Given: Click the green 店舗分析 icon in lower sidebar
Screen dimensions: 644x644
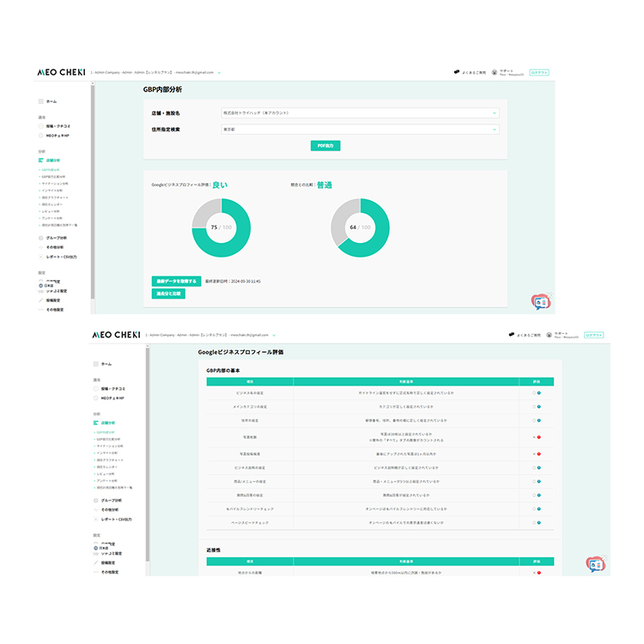Looking at the screenshot, I should pyautogui.click(x=95, y=422).
